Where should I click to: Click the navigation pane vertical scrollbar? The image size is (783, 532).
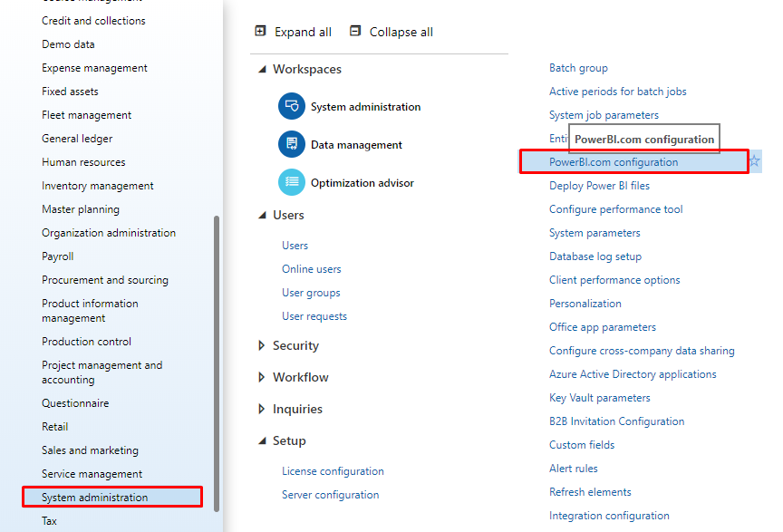216,363
